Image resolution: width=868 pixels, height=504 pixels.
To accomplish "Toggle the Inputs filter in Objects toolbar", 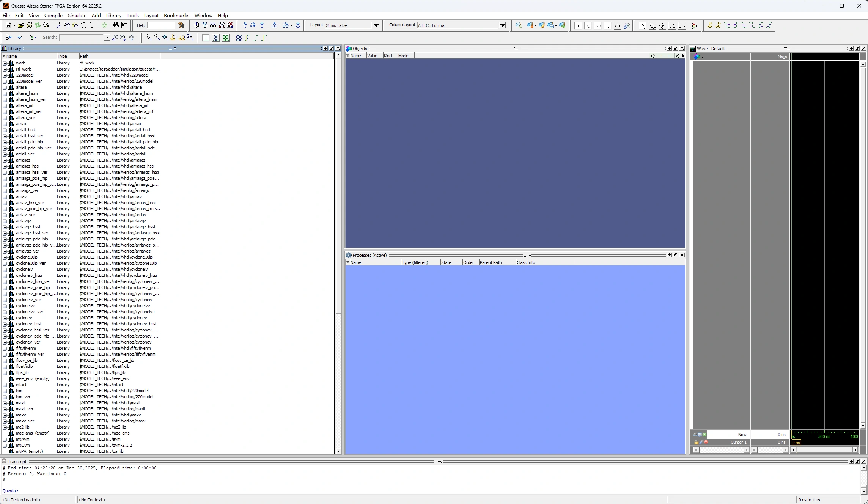I will pos(578,26).
